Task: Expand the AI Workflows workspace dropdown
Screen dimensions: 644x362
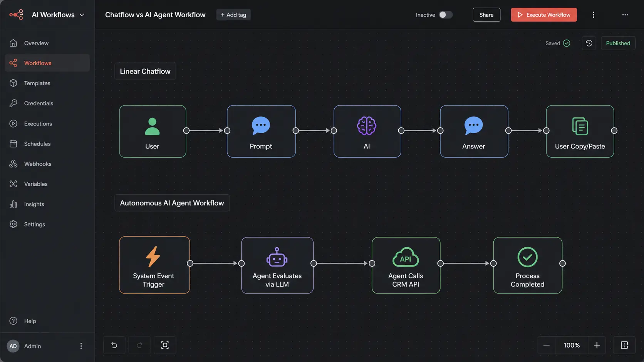Action: point(82,15)
